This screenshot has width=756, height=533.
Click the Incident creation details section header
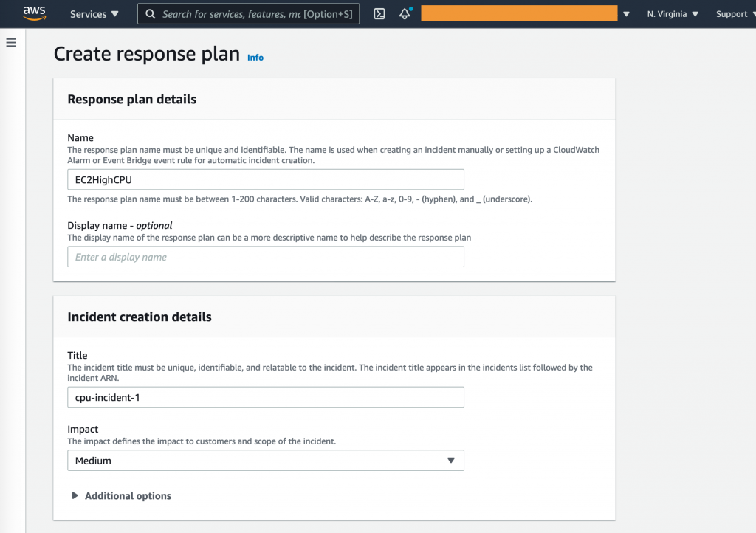click(x=140, y=317)
